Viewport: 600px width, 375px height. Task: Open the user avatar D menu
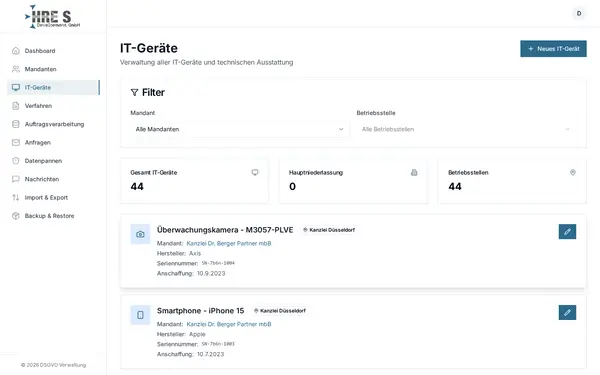point(579,13)
